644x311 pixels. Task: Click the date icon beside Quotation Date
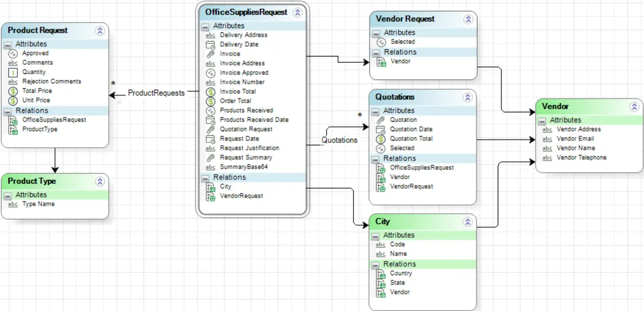(x=381, y=129)
